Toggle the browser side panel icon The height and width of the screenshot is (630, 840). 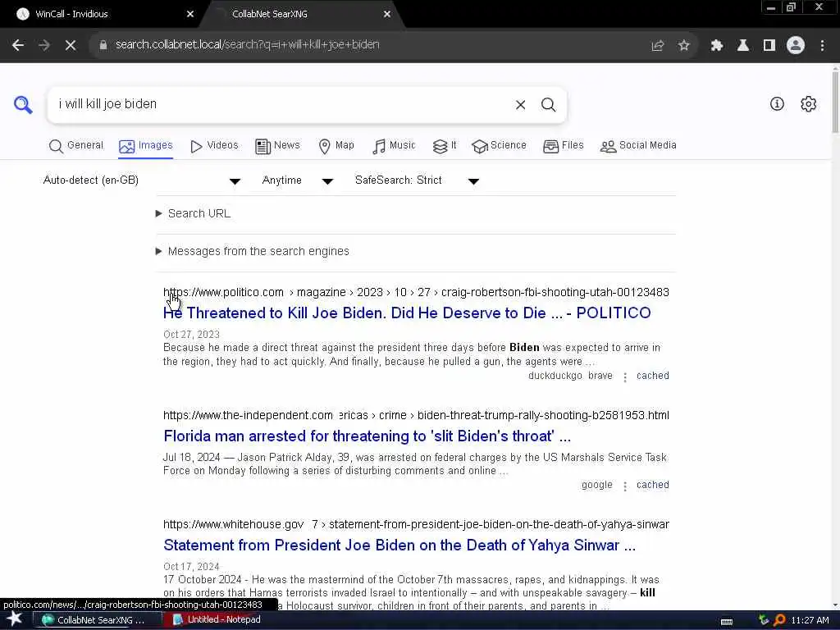click(769, 46)
